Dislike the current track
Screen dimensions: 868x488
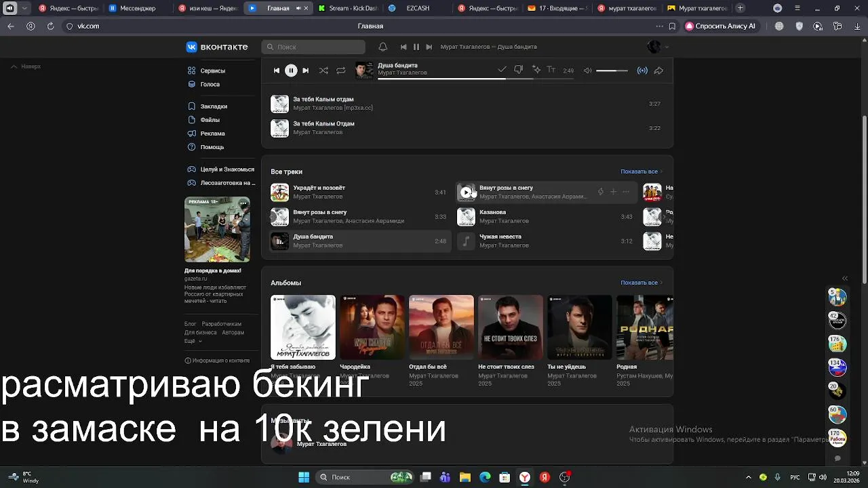pos(519,70)
